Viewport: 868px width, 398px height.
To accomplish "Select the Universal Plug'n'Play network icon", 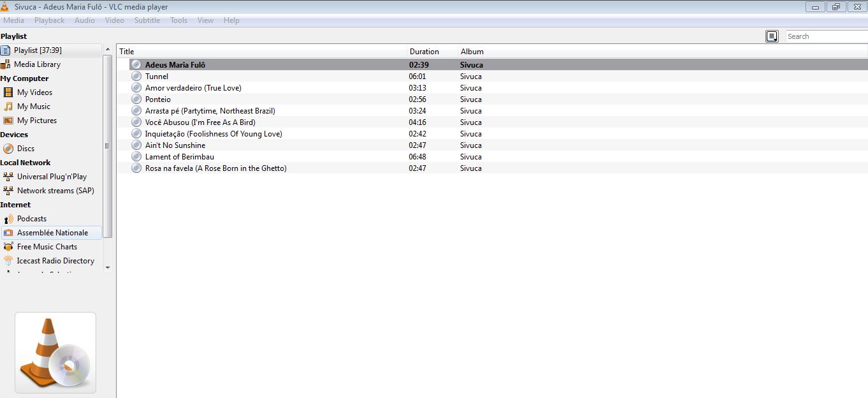I will coord(8,177).
